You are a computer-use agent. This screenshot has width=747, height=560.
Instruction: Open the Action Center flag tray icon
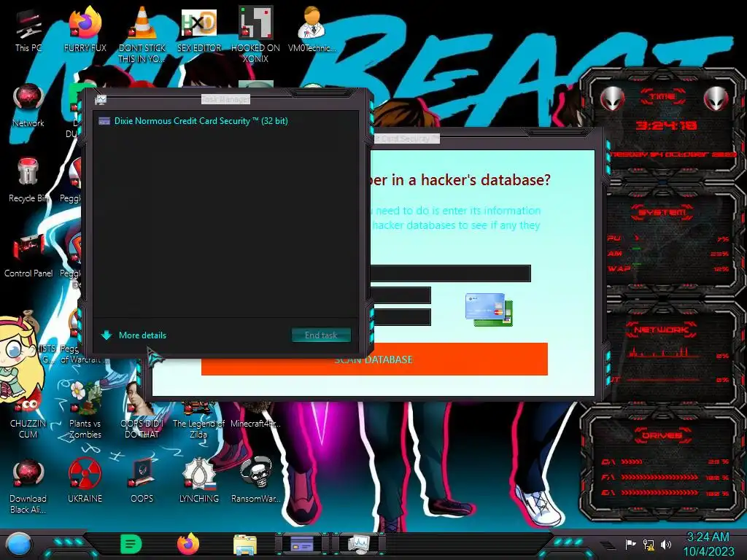[630, 544]
